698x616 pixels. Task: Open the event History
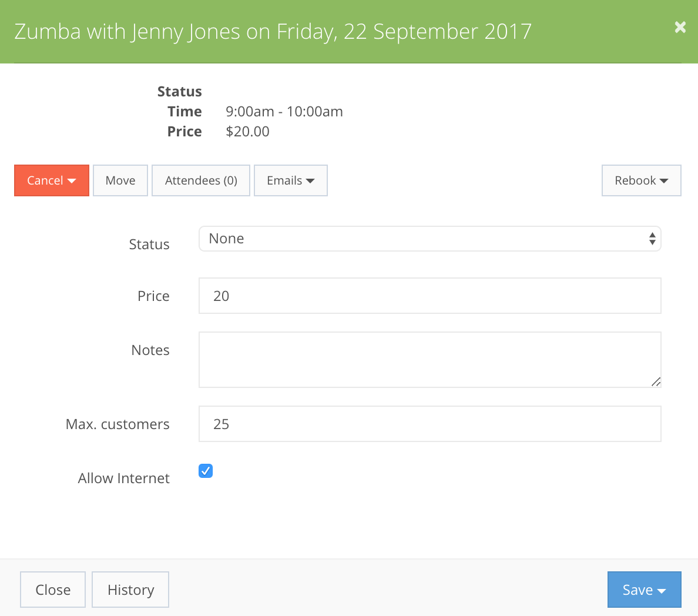click(130, 590)
